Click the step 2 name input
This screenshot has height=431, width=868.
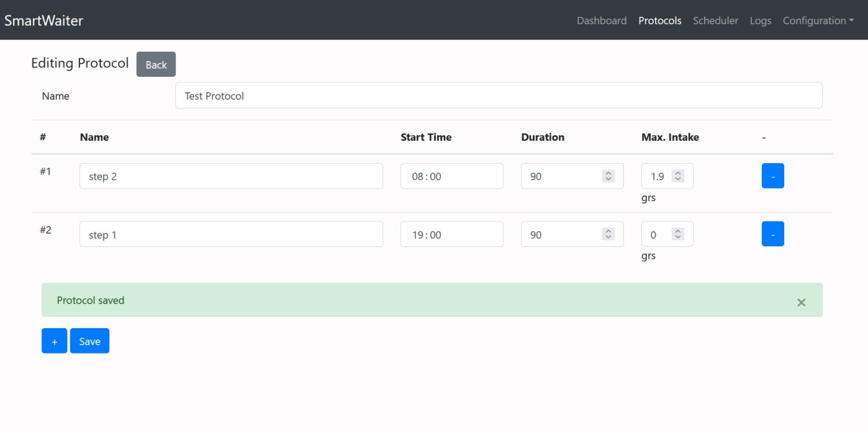point(231,176)
